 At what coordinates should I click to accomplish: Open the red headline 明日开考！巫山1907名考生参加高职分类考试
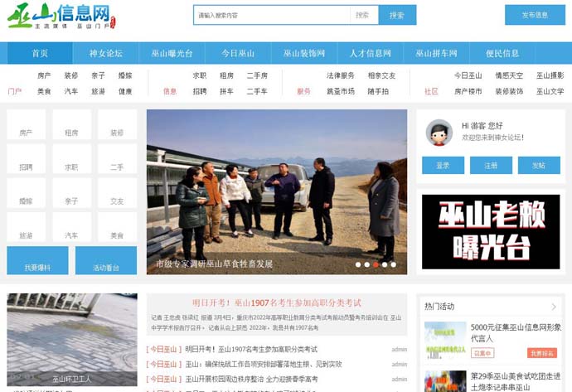pyautogui.click(x=277, y=303)
